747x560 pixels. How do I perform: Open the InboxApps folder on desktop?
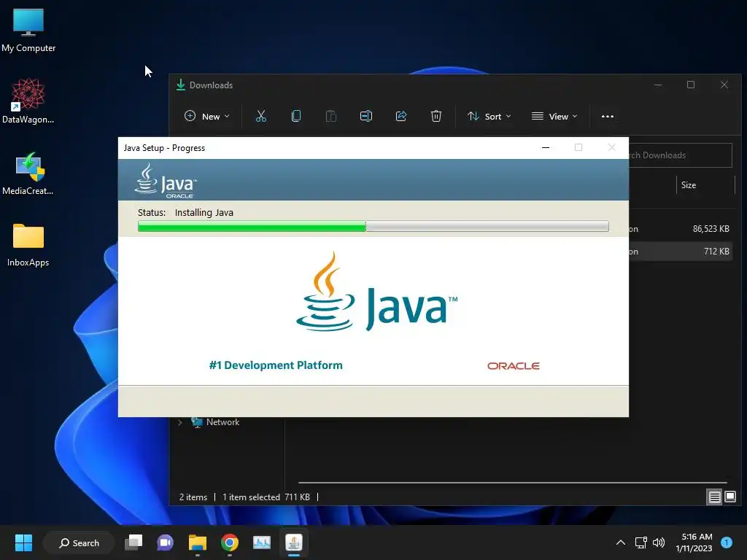[28, 244]
